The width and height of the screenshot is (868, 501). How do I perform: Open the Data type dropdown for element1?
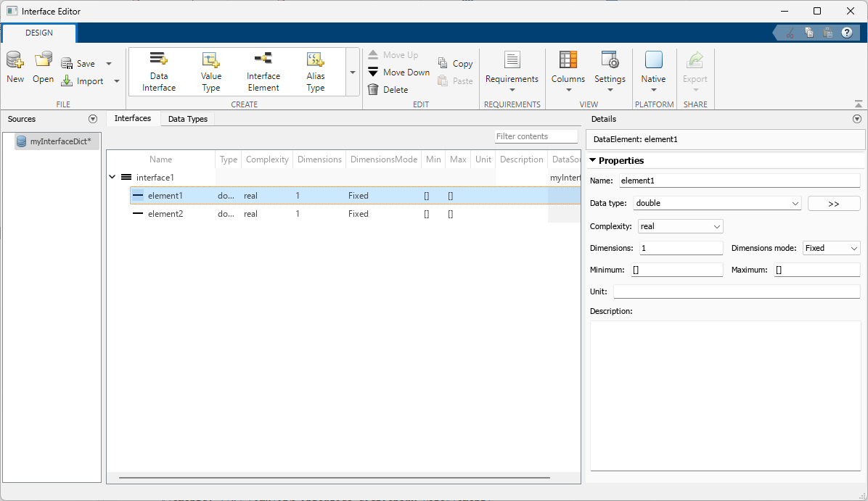(797, 203)
